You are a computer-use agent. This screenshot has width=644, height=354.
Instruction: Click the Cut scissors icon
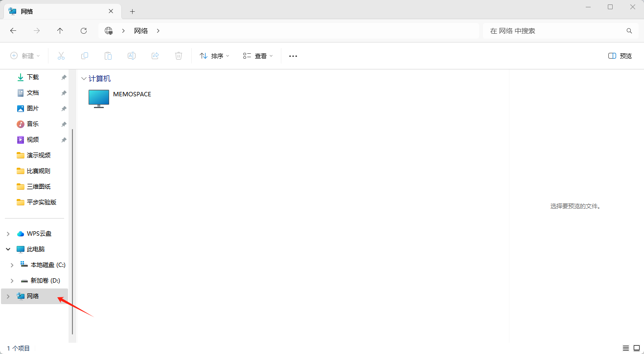(x=61, y=56)
